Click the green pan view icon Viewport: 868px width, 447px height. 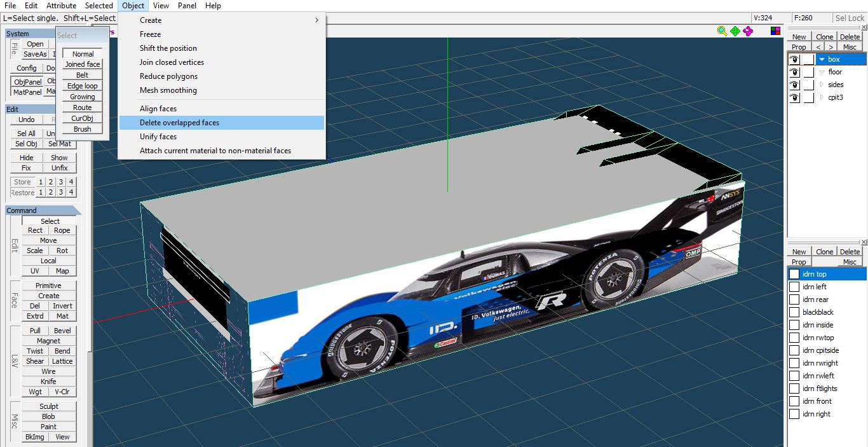click(x=735, y=31)
